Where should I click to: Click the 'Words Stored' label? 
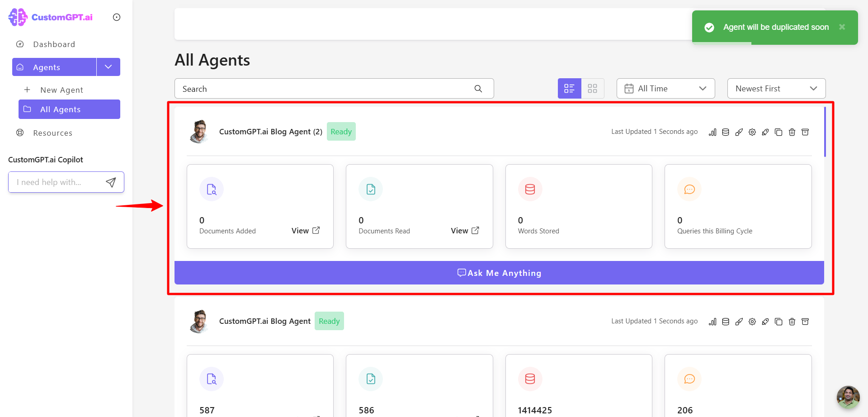click(538, 231)
